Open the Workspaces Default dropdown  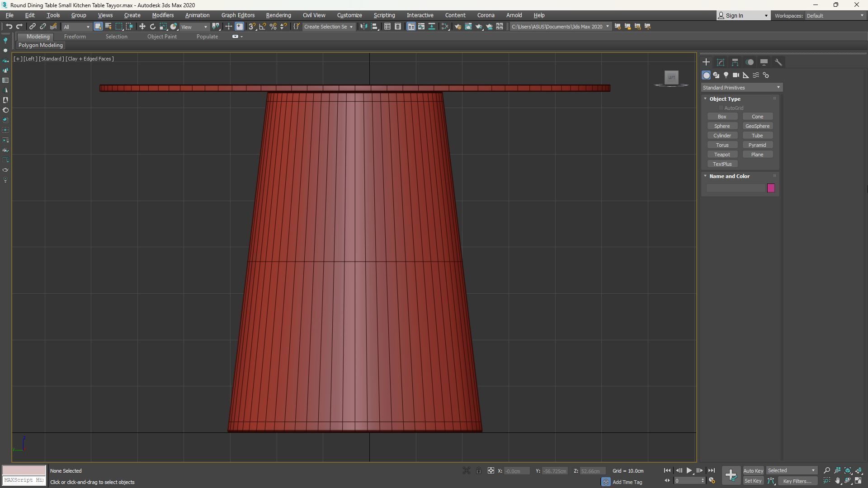(x=835, y=16)
